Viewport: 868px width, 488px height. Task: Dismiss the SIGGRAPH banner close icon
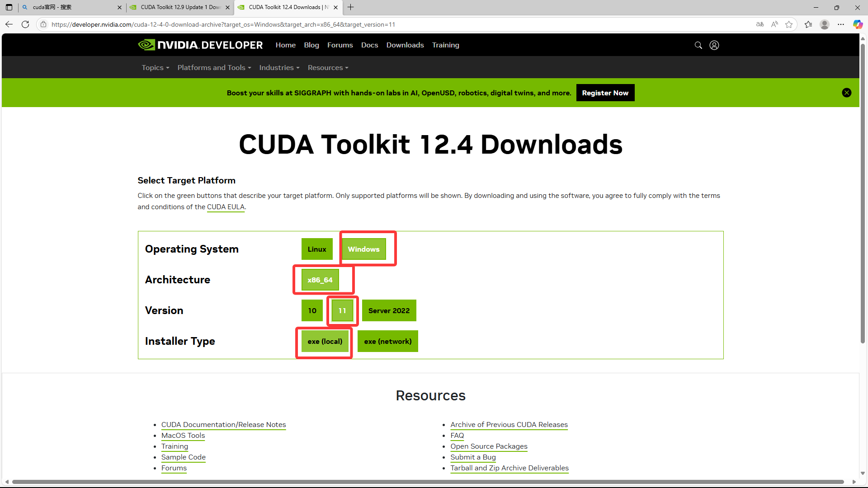(847, 93)
